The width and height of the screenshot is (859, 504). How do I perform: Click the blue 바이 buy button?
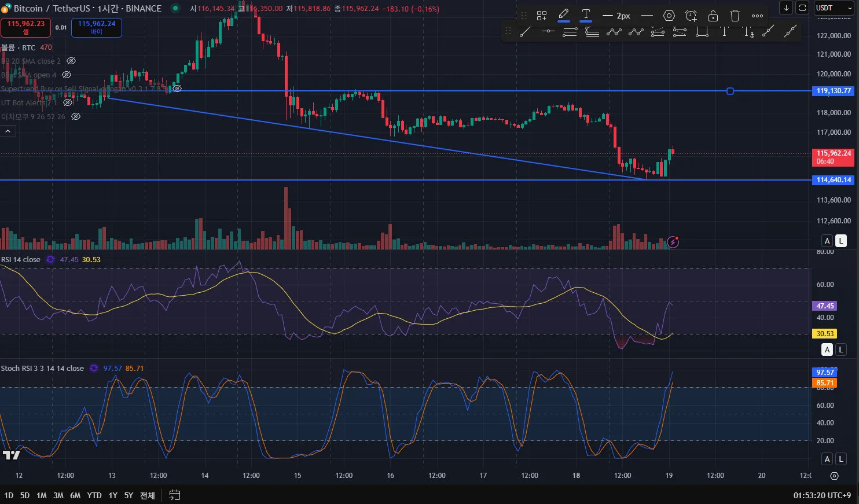tap(97, 27)
